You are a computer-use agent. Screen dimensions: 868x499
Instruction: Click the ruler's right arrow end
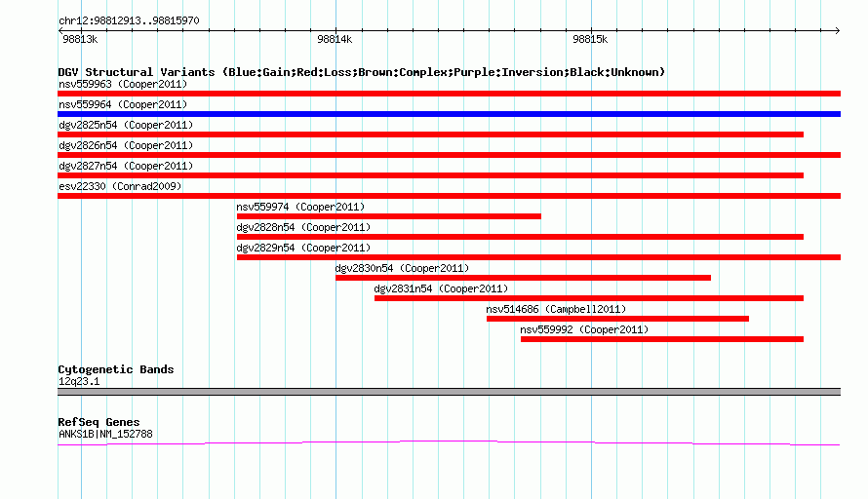(x=837, y=31)
